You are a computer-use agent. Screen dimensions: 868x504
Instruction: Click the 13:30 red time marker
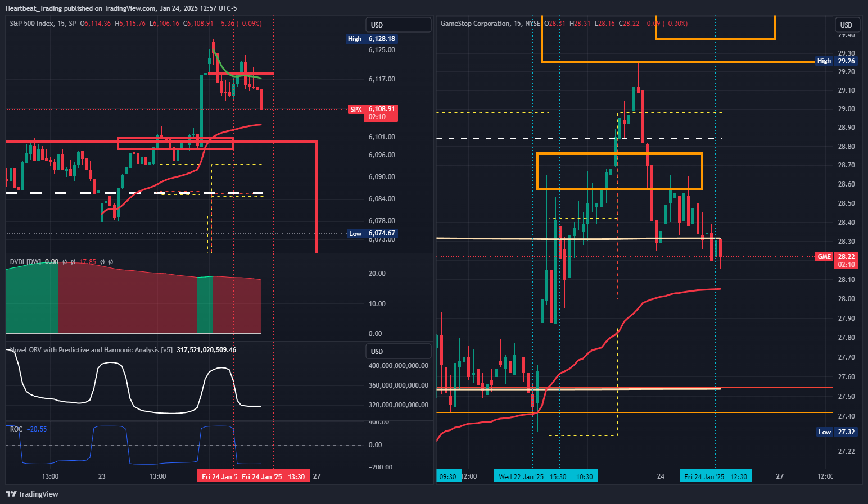click(x=296, y=477)
